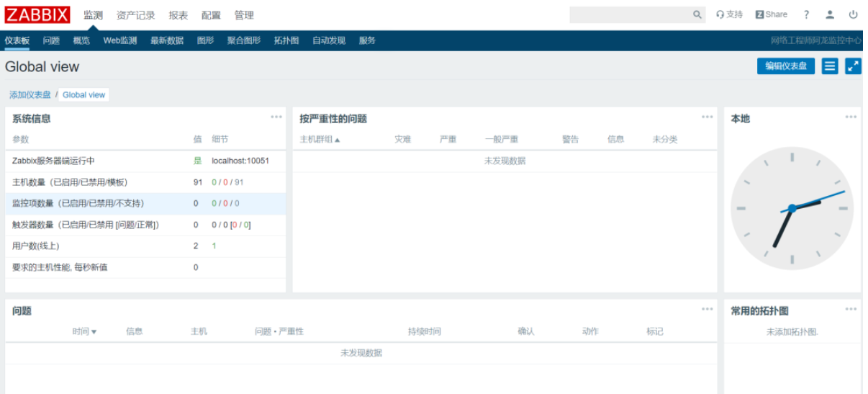Open the 监测 top menu
Screen dimensions: 868x394
pos(93,15)
